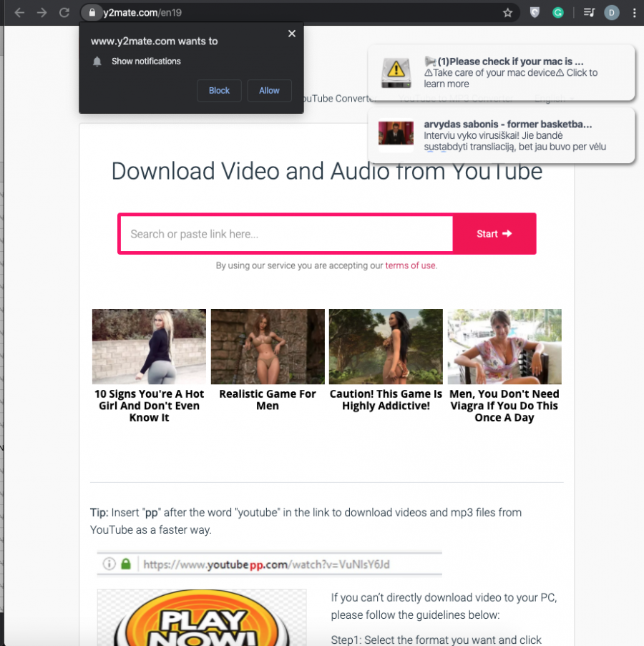Open the Chrome three-dot menu

[634, 13]
